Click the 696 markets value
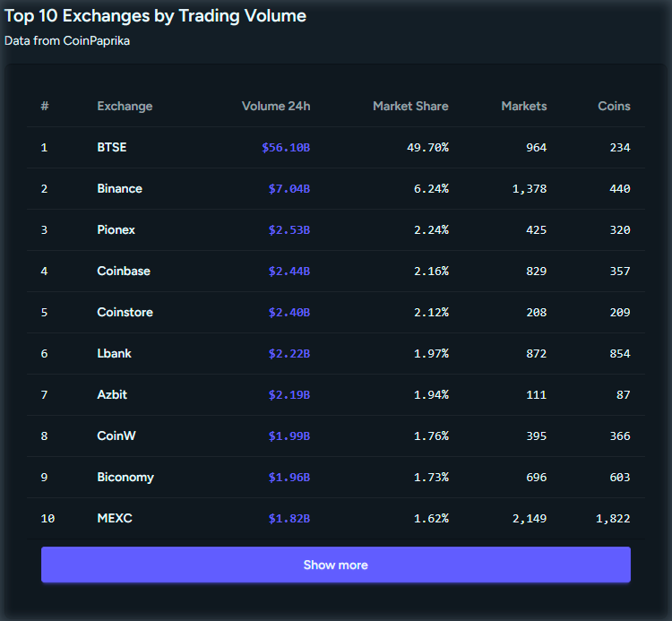Image resolution: width=672 pixels, height=621 pixels. 537,477
